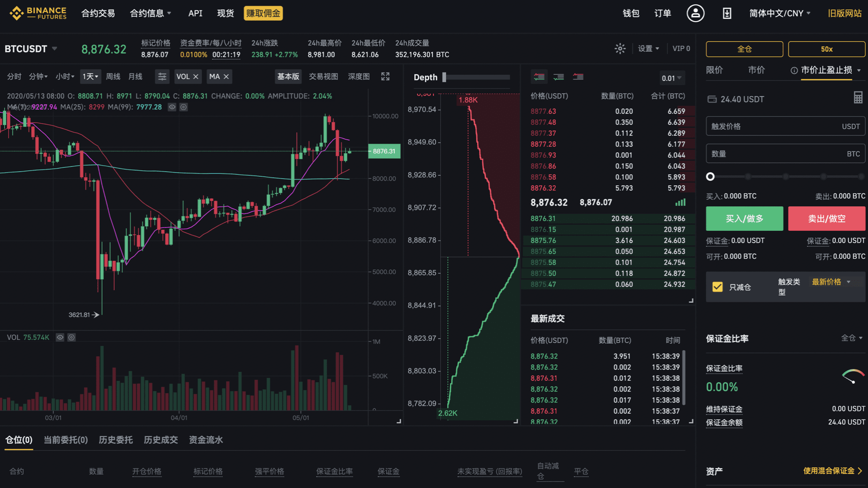Open VOL indicator settings target icon
The width and height of the screenshot is (868, 488).
pyautogui.click(x=71, y=338)
